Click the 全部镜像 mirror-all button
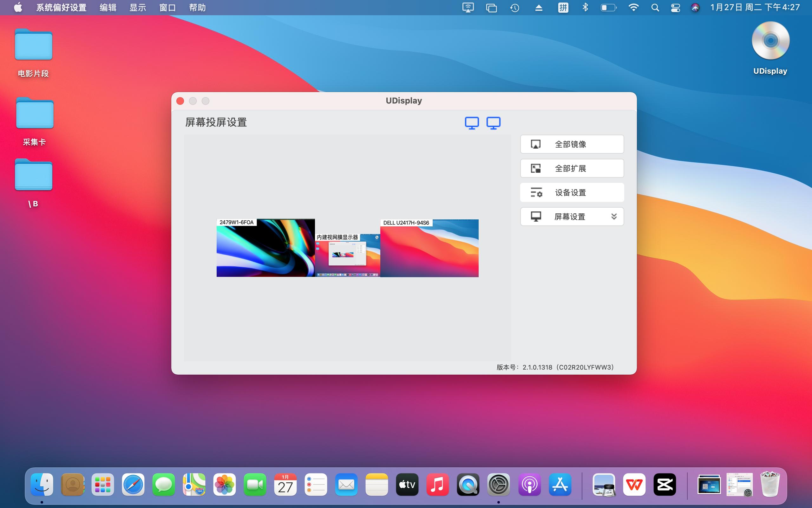The width and height of the screenshot is (812, 508). (572, 144)
